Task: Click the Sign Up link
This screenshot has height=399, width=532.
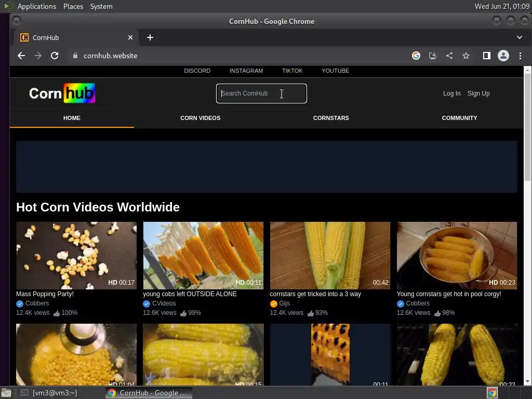Action: tap(478, 94)
